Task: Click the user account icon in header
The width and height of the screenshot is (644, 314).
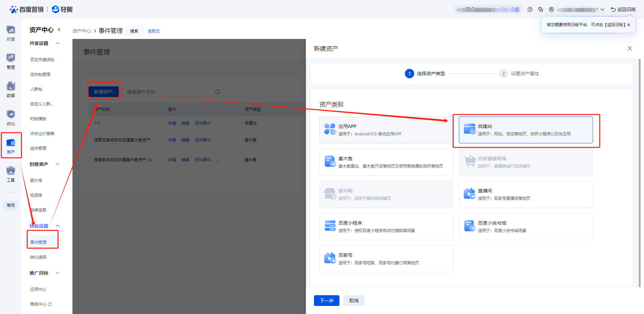Action: (551, 9)
